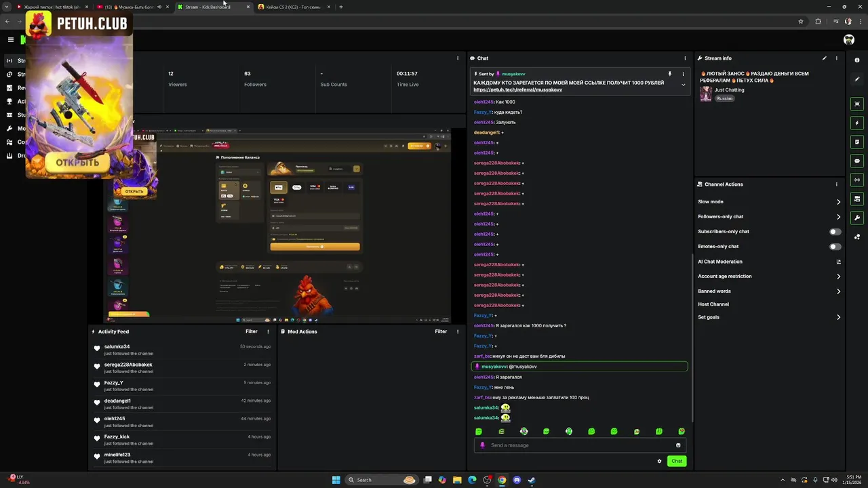Toggle the broadcast signal widget in the right toolbar

[857, 180]
